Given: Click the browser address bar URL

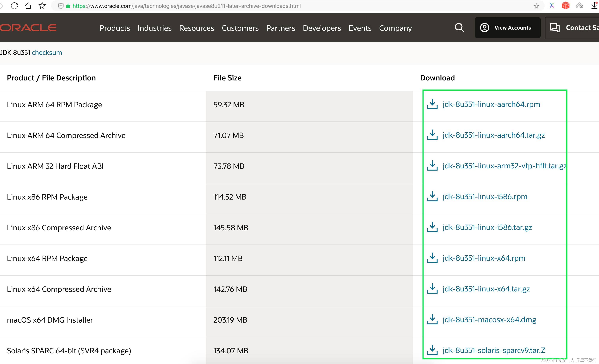Looking at the screenshot, I should tap(187, 6).
